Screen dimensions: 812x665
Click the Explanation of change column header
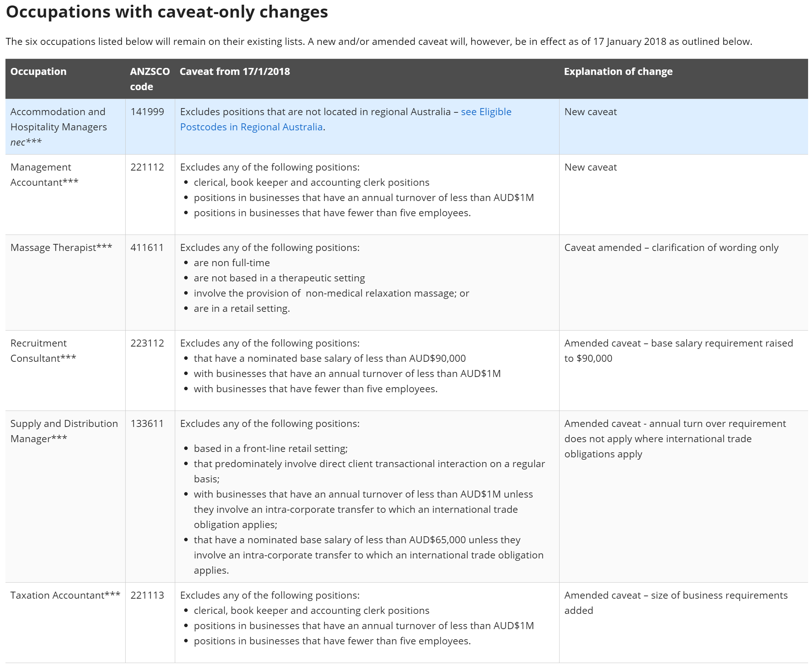(x=618, y=71)
